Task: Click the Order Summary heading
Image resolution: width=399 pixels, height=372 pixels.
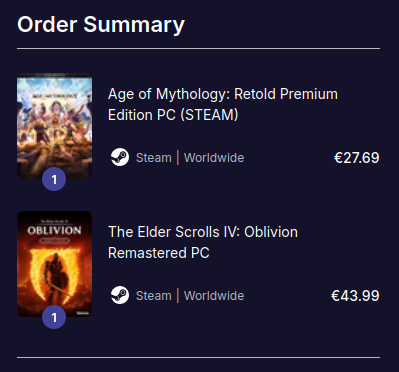Action: (101, 25)
